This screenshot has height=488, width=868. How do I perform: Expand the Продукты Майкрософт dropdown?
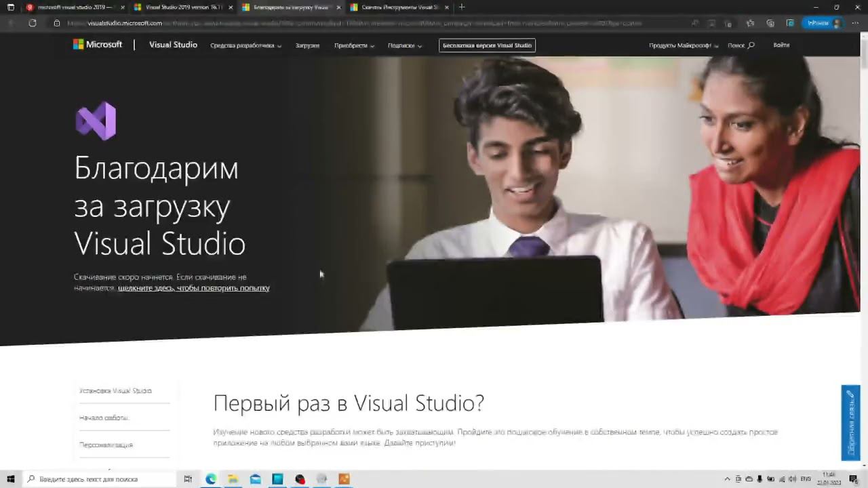(684, 45)
